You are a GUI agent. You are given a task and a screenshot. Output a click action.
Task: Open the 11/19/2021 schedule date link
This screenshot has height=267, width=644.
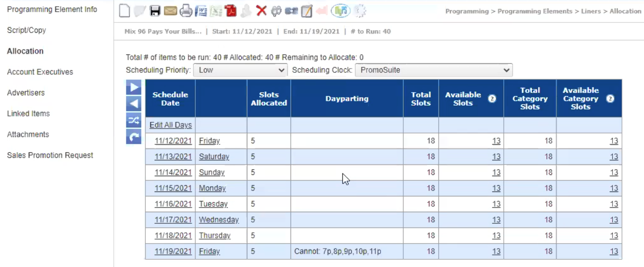tap(173, 252)
